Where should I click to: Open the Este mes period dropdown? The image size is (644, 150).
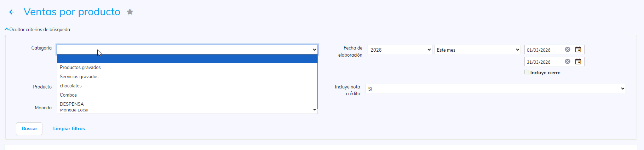tap(477, 50)
